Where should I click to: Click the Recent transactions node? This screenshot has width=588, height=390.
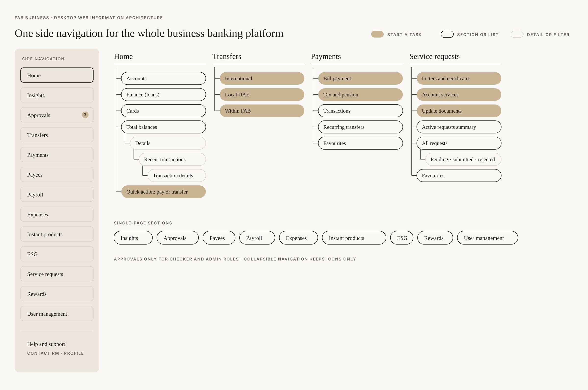(172, 159)
